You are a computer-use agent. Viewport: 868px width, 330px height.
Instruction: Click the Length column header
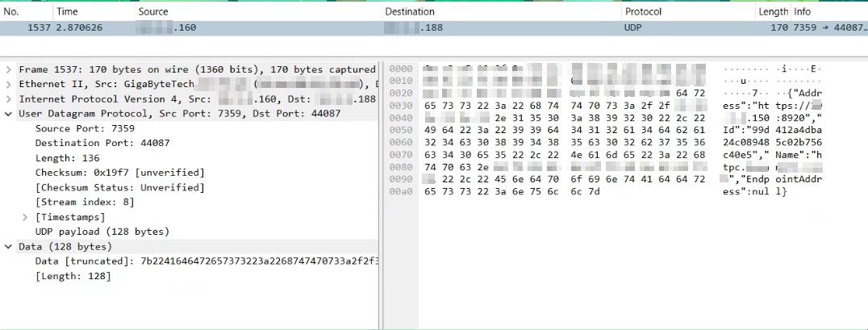tap(773, 12)
